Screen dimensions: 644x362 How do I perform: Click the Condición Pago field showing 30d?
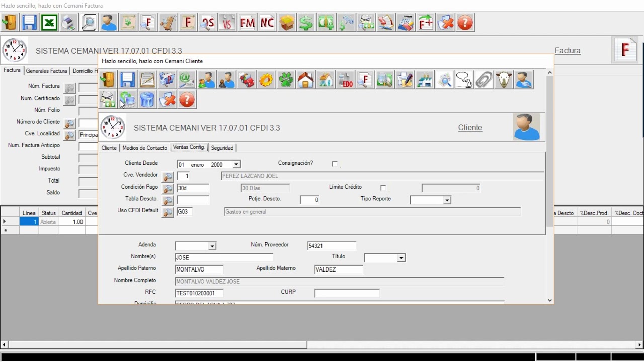[x=193, y=188]
